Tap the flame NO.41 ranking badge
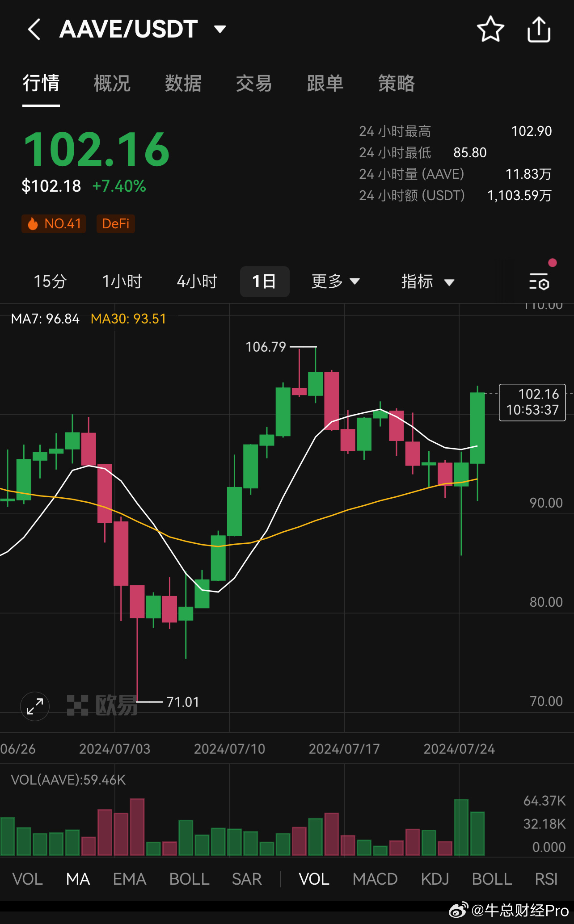The image size is (574, 924). click(54, 223)
